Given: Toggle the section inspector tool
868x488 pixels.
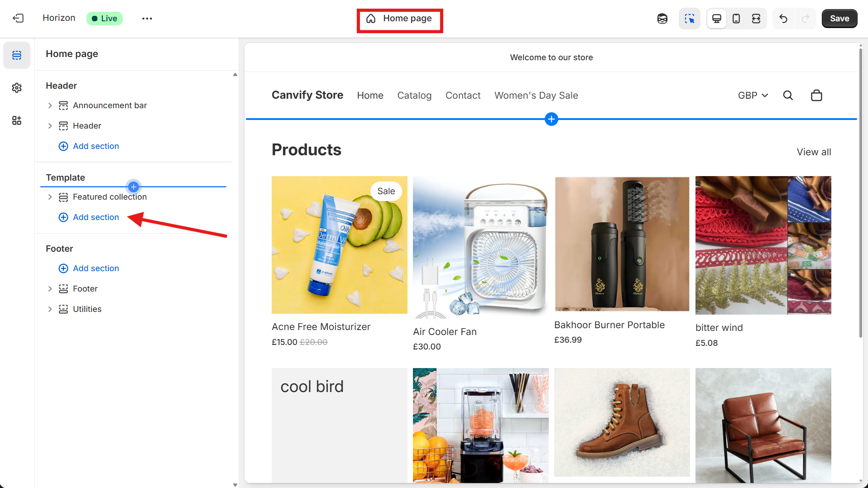Looking at the screenshot, I should 689,19.
